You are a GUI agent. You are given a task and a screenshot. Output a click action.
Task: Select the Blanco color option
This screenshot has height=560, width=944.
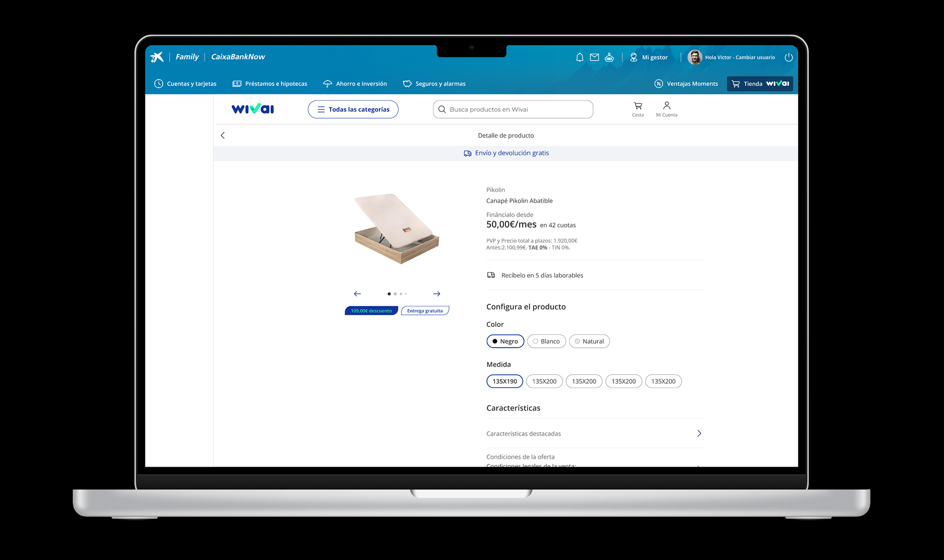[546, 341]
